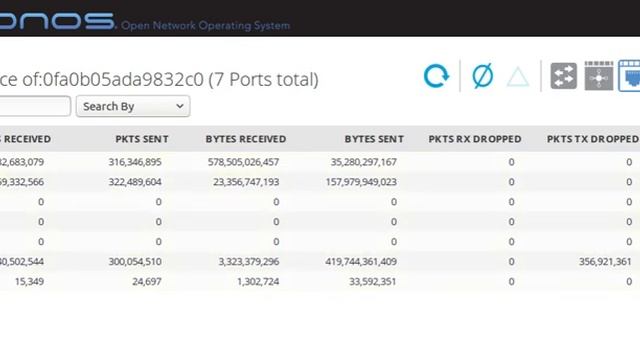Select cell 23,356,747,193

246,182
